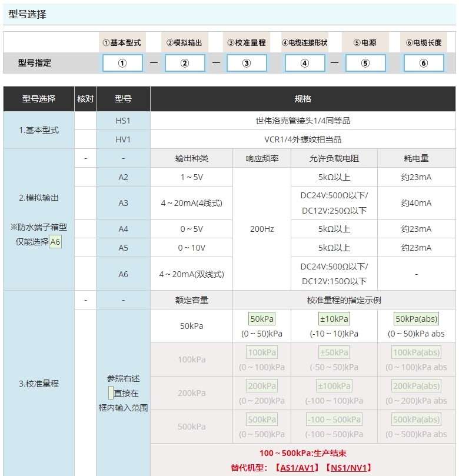Image resolution: width=459 pixels, height=476 pixels.
Task: Click the DC12V:250Ω以下 load resistance text
Action: (x=334, y=211)
